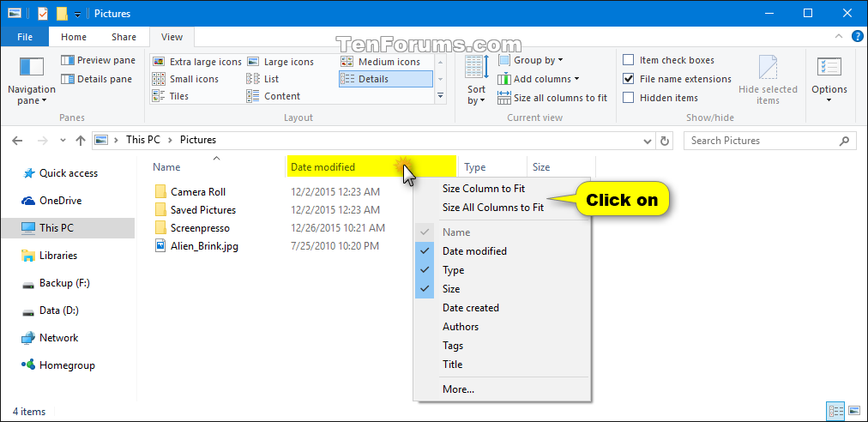This screenshot has height=422, width=868.
Task: Collapse the ribbon with chevron
Action: (x=838, y=37)
